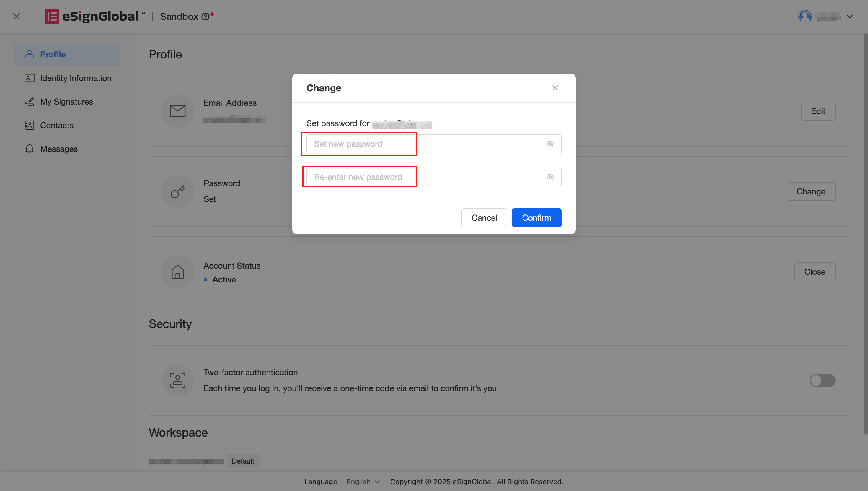This screenshot has height=491, width=868.
Task: Open the English language dropdown
Action: coord(363,482)
